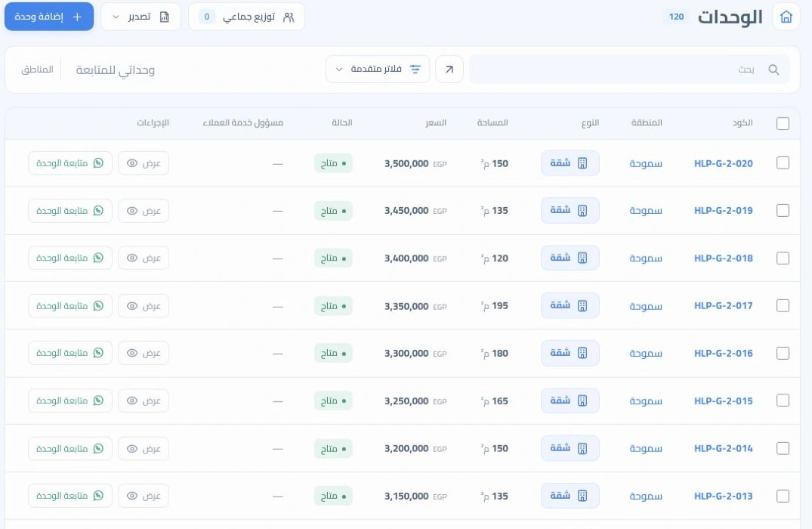This screenshot has height=529, width=812.
Task: Click the متاح status badge for HLP-G-2-020
Action: click(x=333, y=164)
